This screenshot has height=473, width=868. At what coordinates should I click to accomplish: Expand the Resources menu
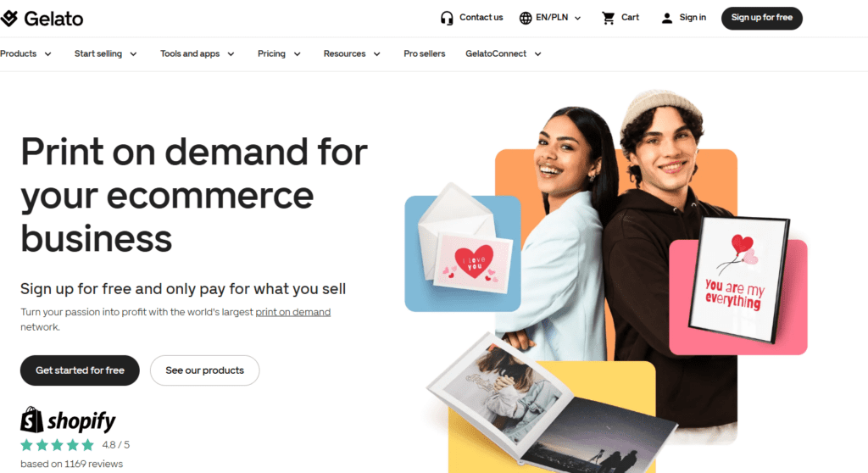pos(352,53)
